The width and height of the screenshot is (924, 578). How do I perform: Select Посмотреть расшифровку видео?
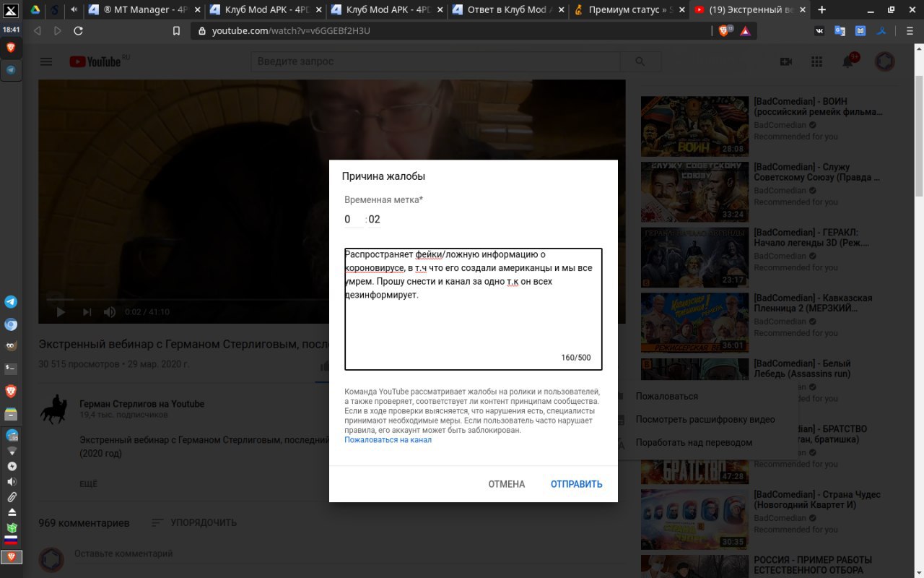coord(705,419)
